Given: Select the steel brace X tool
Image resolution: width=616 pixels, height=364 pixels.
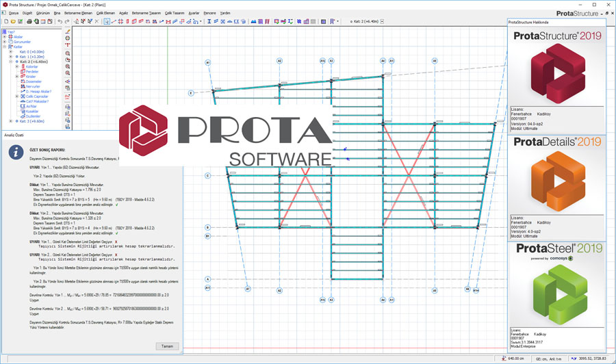Looking at the screenshot, I should (222, 22).
